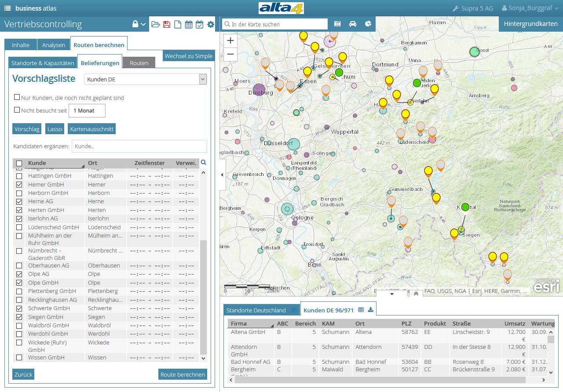The width and height of the screenshot is (563, 392).
Task: Open table view icon beside Kunden DE 96/971
Action: [361, 310]
